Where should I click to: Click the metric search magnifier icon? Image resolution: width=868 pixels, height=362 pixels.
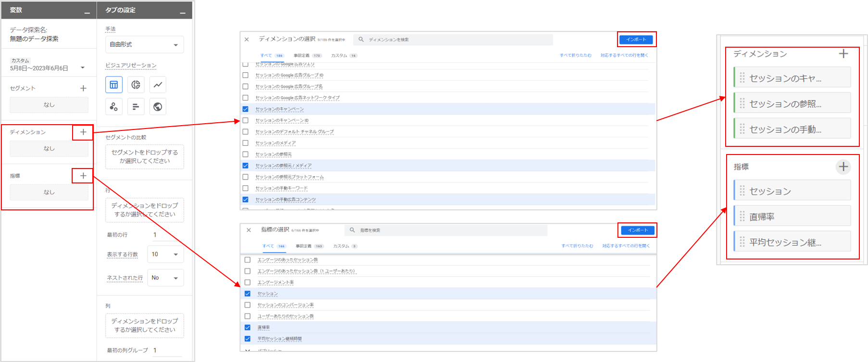pos(352,230)
